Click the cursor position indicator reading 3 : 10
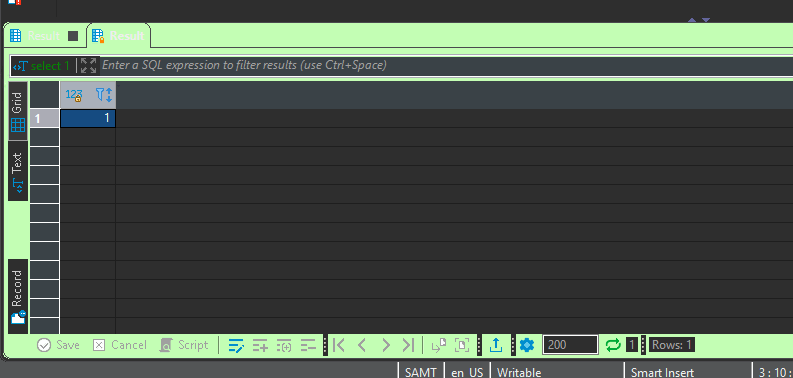 tap(775, 372)
